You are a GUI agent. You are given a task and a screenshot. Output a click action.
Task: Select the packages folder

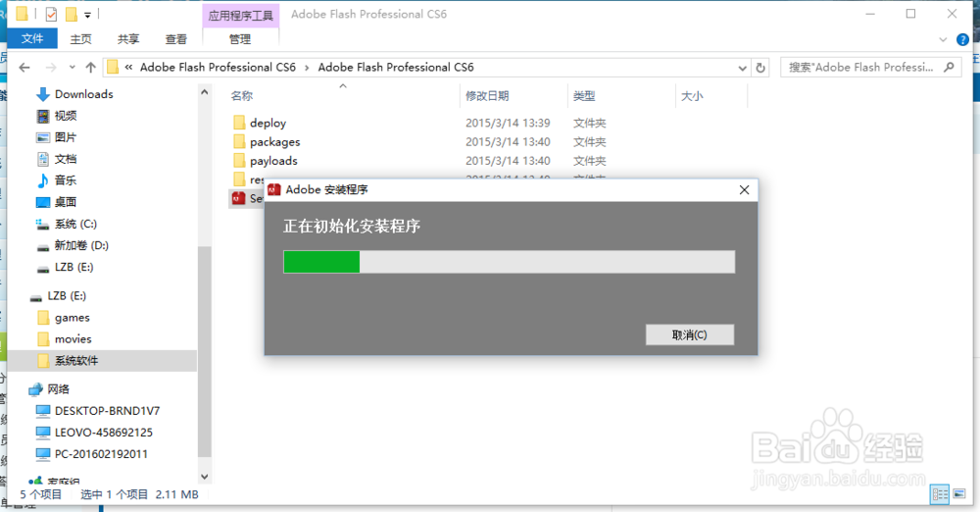[275, 142]
